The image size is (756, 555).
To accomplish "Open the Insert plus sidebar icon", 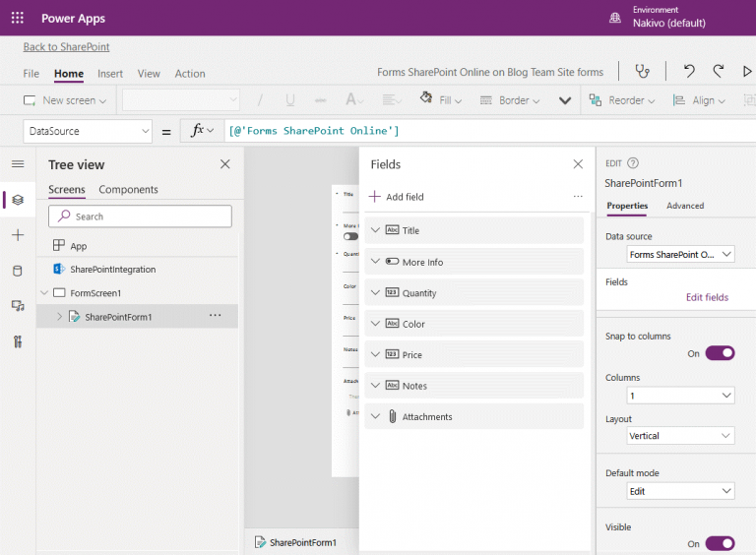I will [18, 235].
